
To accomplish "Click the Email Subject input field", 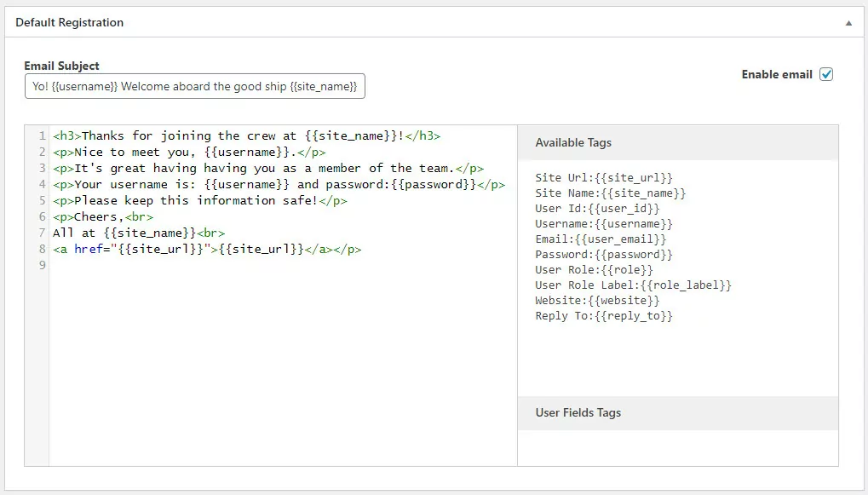I will 195,86.
